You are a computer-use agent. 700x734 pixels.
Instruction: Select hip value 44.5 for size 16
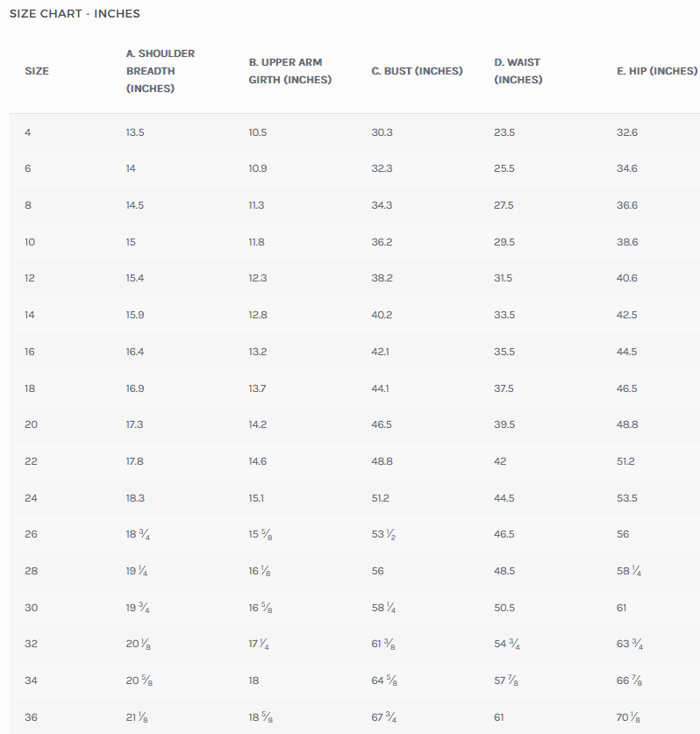click(x=627, y=352)
